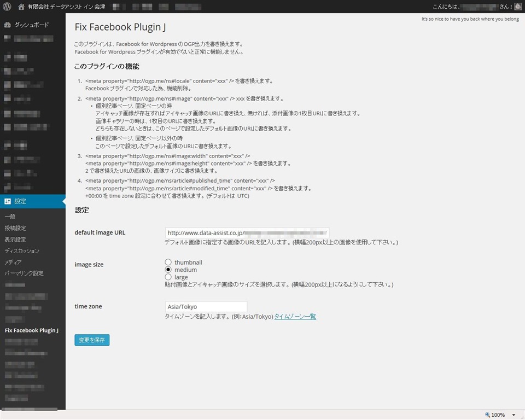Open the WordPress logo menu
Screen dimensions: 525x420
7,7
